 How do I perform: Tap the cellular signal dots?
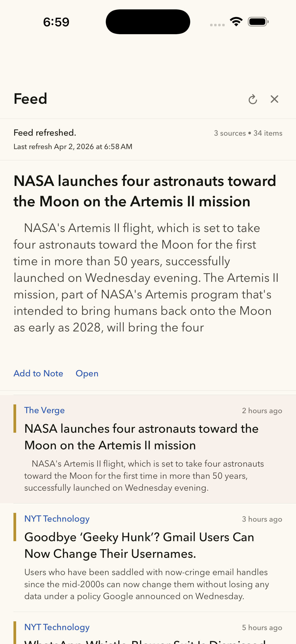tap(217, 25)
